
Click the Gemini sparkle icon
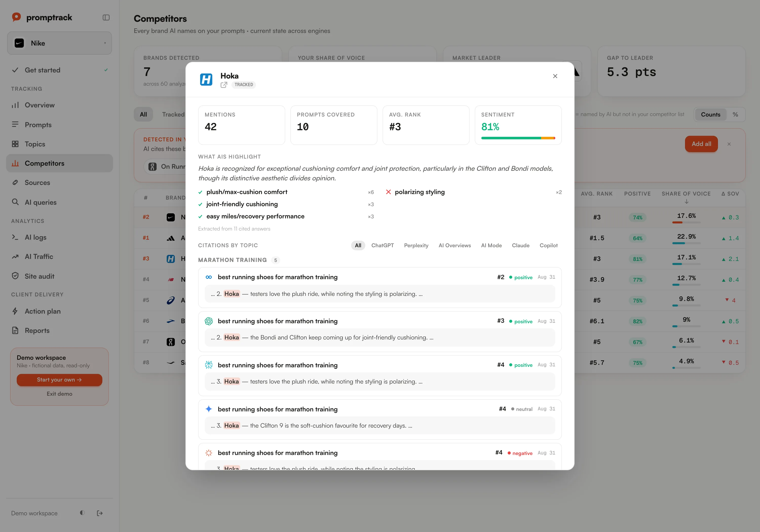208,409
